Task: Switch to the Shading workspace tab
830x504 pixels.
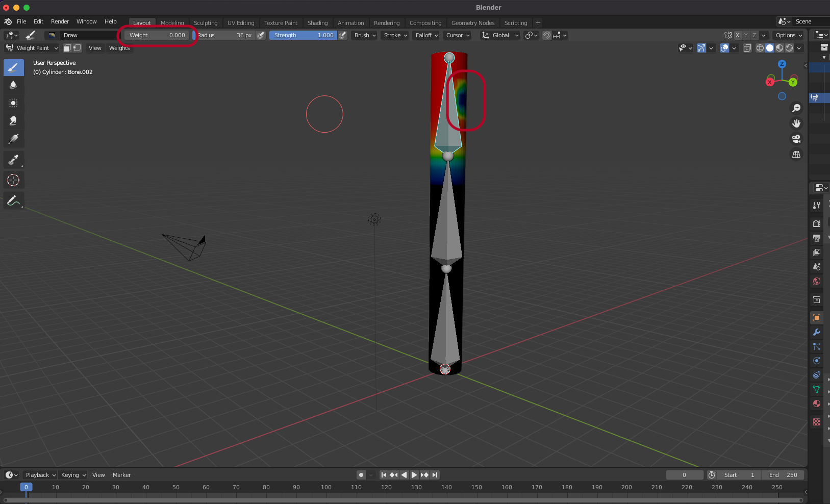Action: [x=317, y=23]
